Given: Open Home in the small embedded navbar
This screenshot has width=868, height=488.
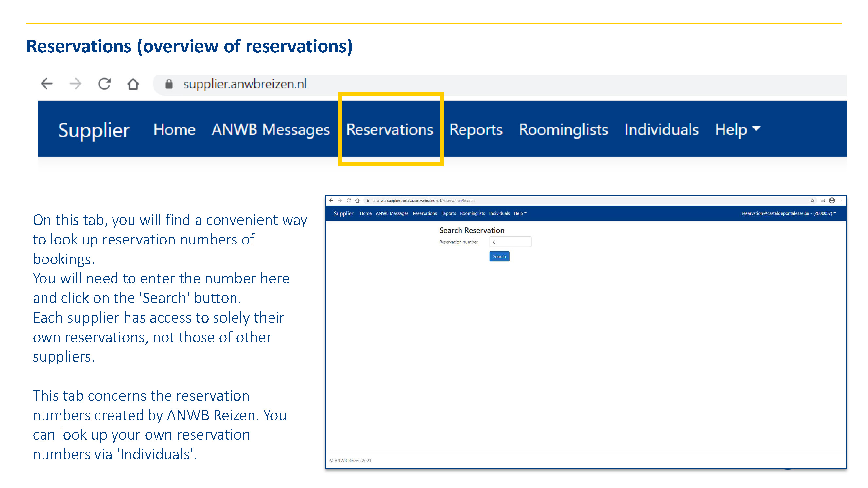Looking at the screenshot, I should pyautogui.click(x=366, y=213).
